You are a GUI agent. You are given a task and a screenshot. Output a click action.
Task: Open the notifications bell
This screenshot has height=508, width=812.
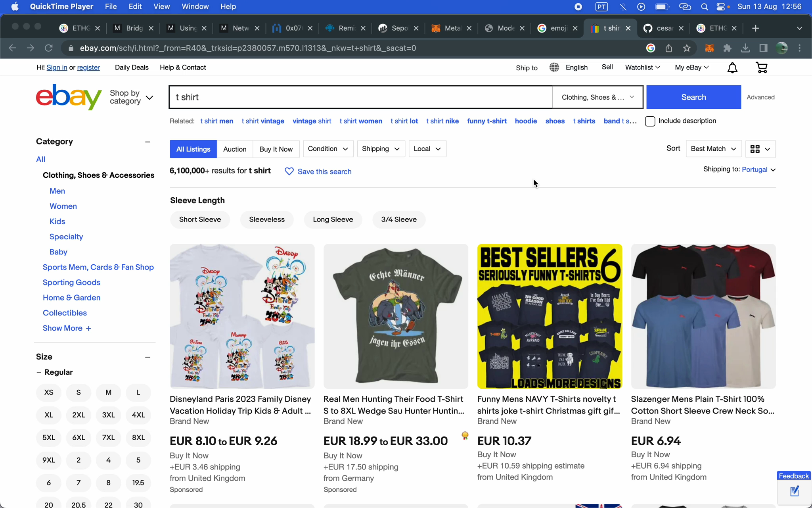(732, 67)
